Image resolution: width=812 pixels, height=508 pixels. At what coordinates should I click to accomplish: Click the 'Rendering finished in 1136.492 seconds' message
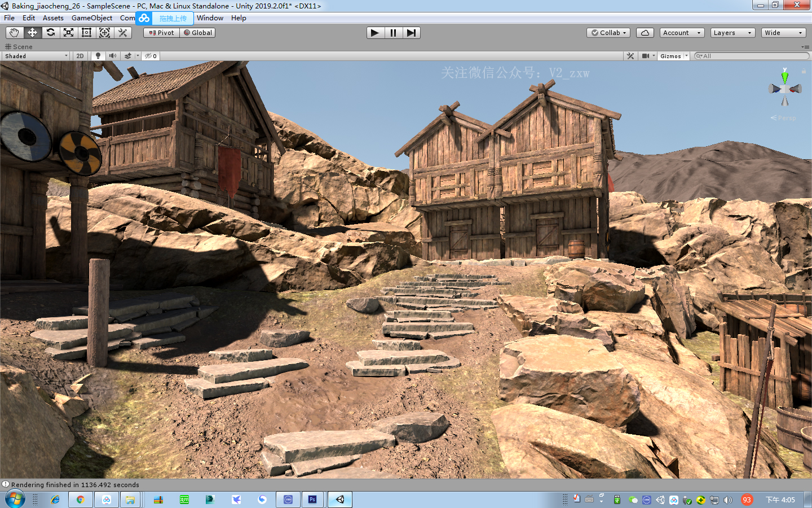click(75, 485)
